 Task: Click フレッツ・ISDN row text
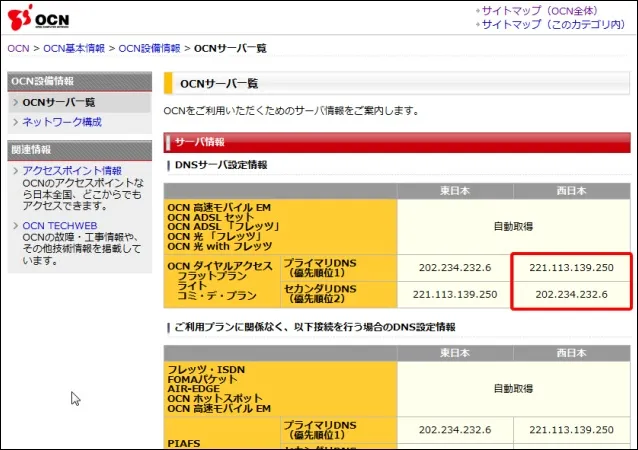coord(206,370)
